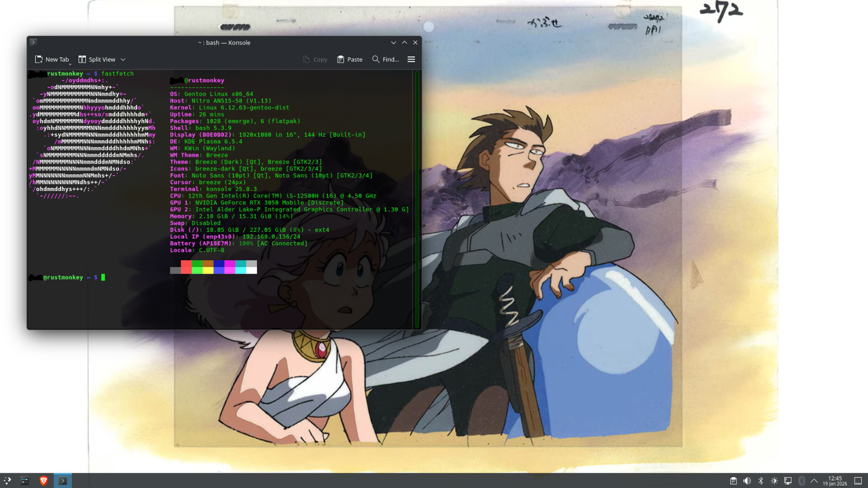Screen dimensions: 868x488
Task: Open the brightness and color tray icon
Action: [774, 481]
